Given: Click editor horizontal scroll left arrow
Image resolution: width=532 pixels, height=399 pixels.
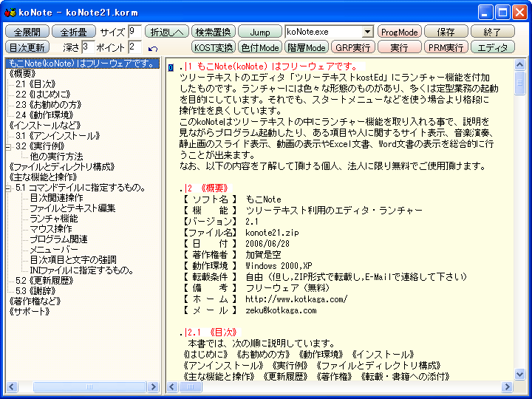Looking at the screenshot, I should tap(172, 386).
